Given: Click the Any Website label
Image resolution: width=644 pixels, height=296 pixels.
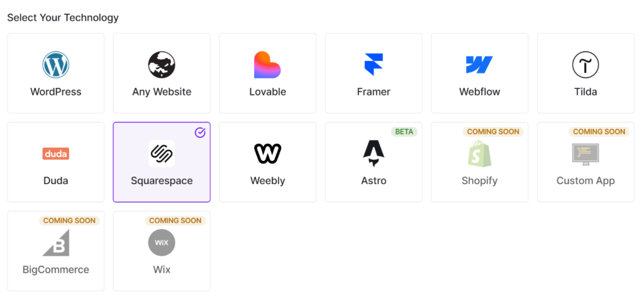Looking at the screenshot, I should click(x=162, y=92).
